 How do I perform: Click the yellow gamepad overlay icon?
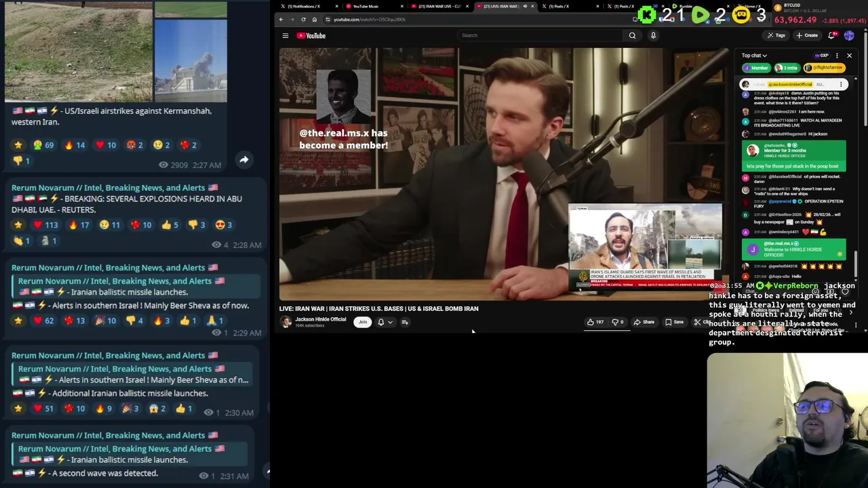click(741, 14)
